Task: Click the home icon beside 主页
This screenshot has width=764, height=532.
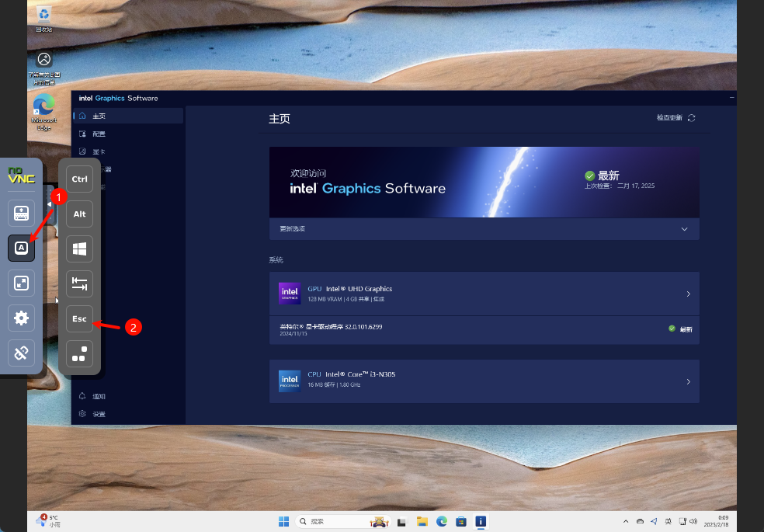Action: click(82, 116)
